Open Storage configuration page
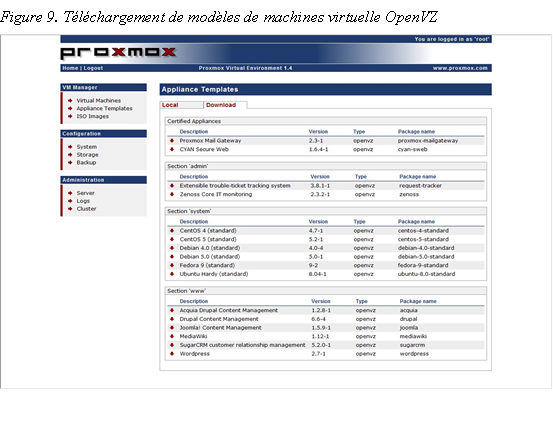553x431 pixels. [87, 154]
